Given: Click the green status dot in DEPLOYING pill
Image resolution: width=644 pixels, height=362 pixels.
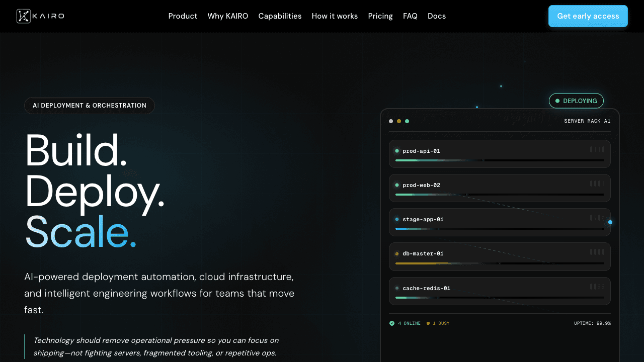Looking at the screenshot, I should [x=557, y=101].
